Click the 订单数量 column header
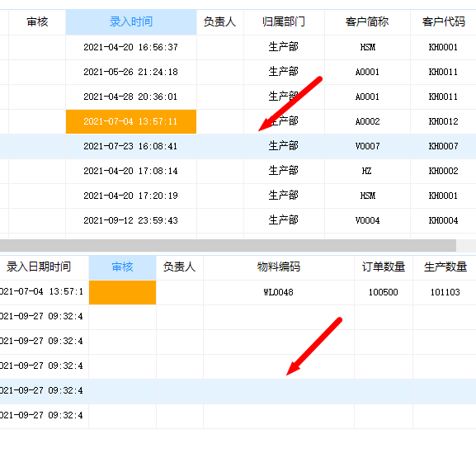Viewport: 476px width, 453px height. pos(384,267)
